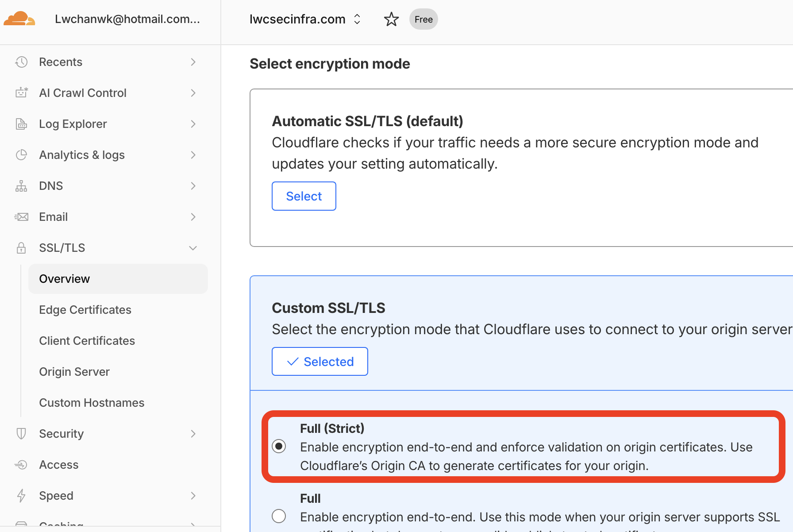
Task: Click the Recents clock icon
Action: [x=21, y=62]
